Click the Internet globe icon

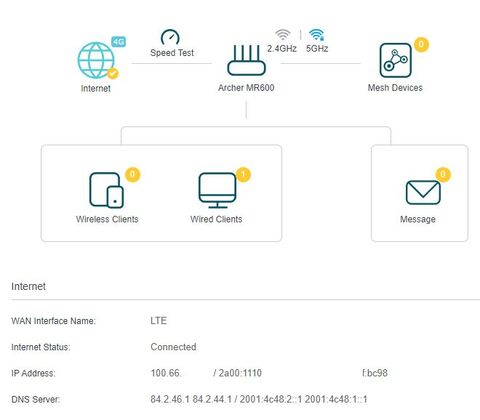[x=96, y=60]
